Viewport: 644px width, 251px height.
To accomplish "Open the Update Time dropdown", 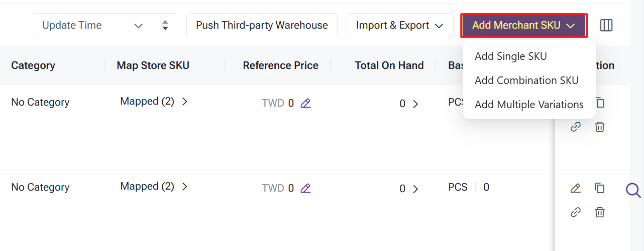I will (x=93, y=25).
